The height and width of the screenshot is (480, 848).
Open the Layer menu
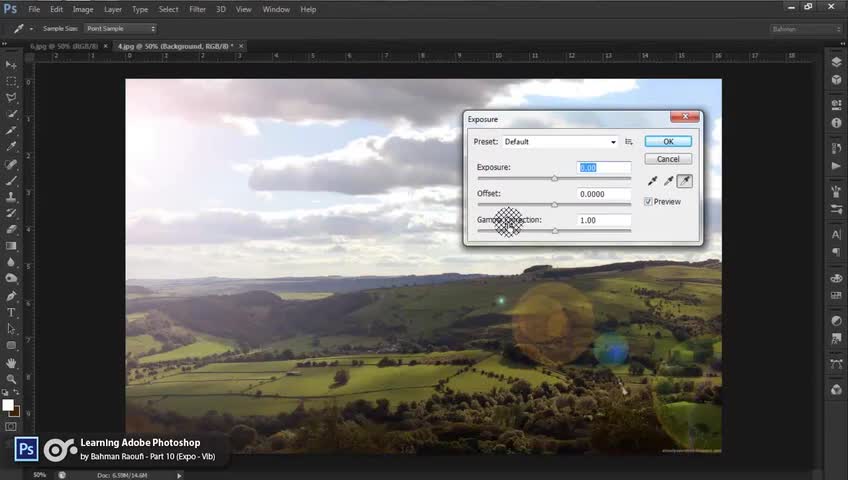click(113, 9)
